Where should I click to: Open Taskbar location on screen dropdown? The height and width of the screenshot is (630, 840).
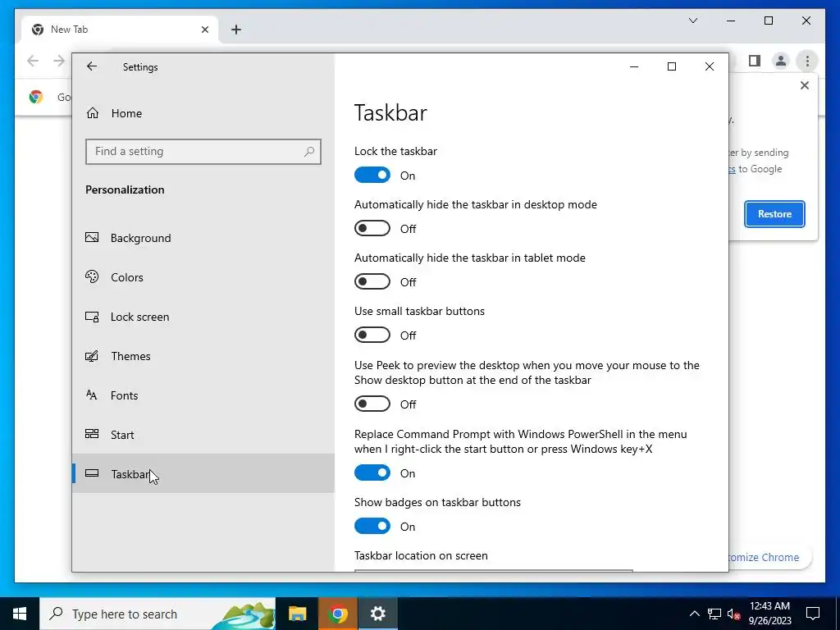tap(493, 571)
